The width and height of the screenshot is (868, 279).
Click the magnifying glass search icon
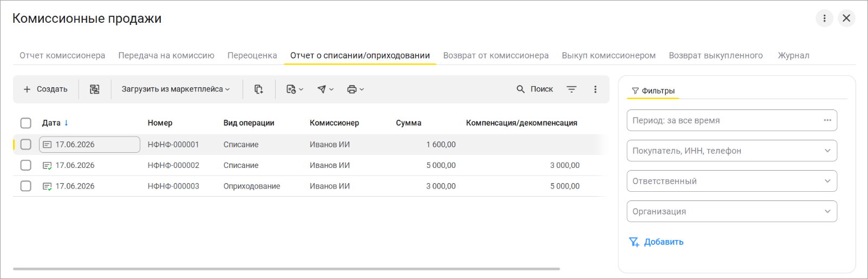point(520,89)
